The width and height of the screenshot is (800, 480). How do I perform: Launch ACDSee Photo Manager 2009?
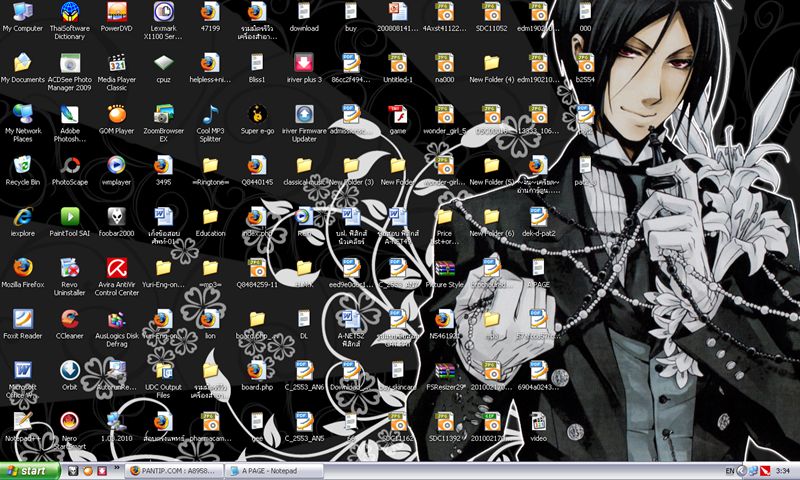tap(69, 63)
